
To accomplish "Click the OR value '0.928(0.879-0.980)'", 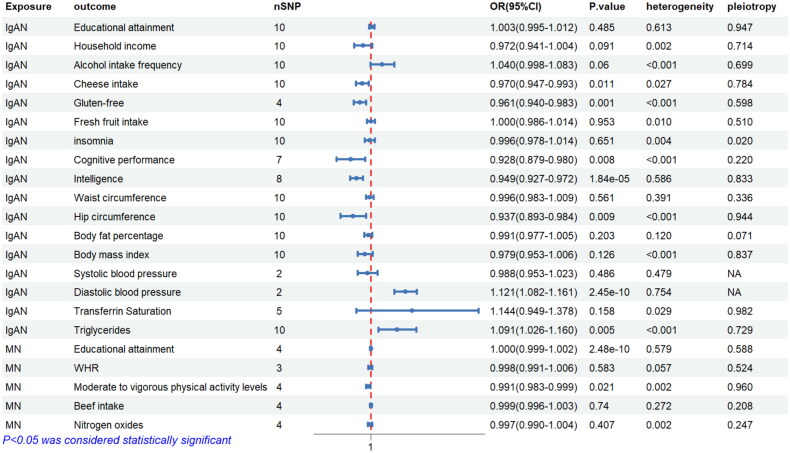I will point(534,160).
